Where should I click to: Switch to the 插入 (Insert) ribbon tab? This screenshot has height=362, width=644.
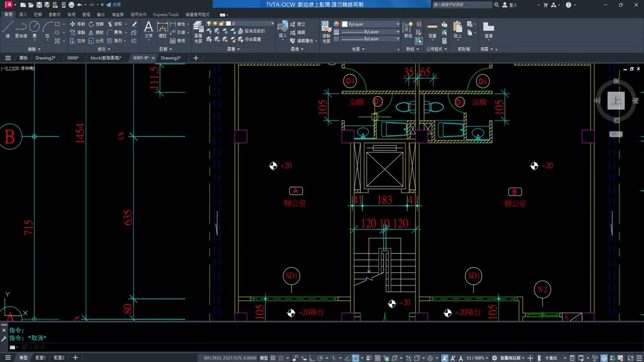point(23,15)
